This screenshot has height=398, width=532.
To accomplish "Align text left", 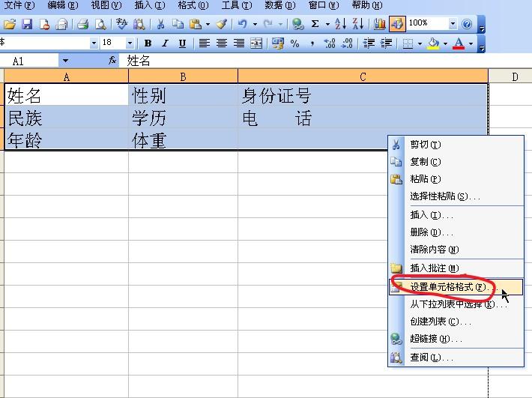I will [205, 43].
